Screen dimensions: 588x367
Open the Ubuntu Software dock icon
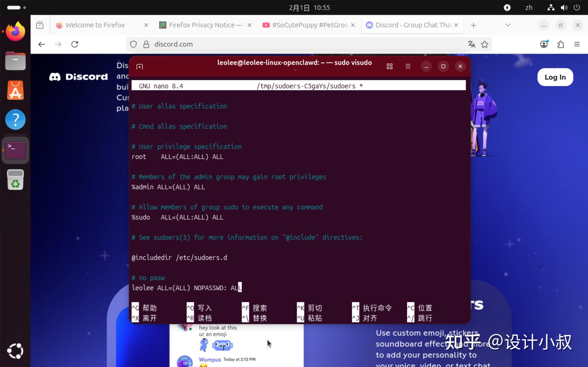coord(15,90)
